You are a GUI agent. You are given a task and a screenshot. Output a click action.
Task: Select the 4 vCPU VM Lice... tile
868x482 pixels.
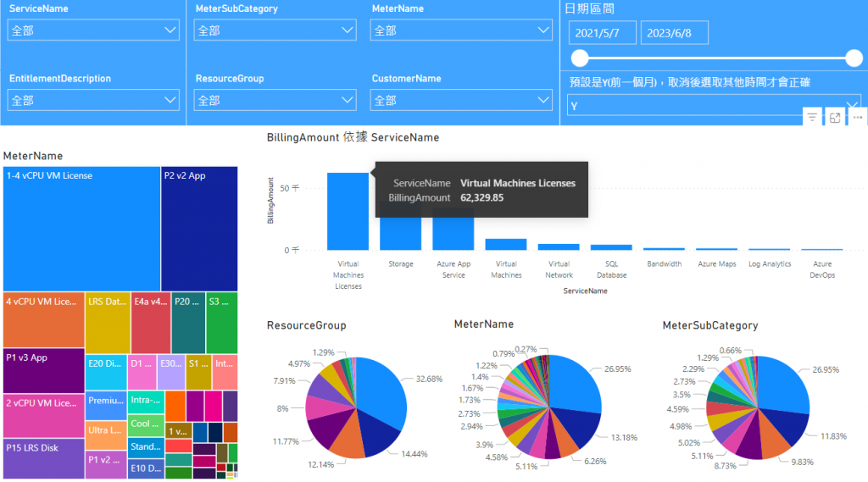(x=44, y=320)
